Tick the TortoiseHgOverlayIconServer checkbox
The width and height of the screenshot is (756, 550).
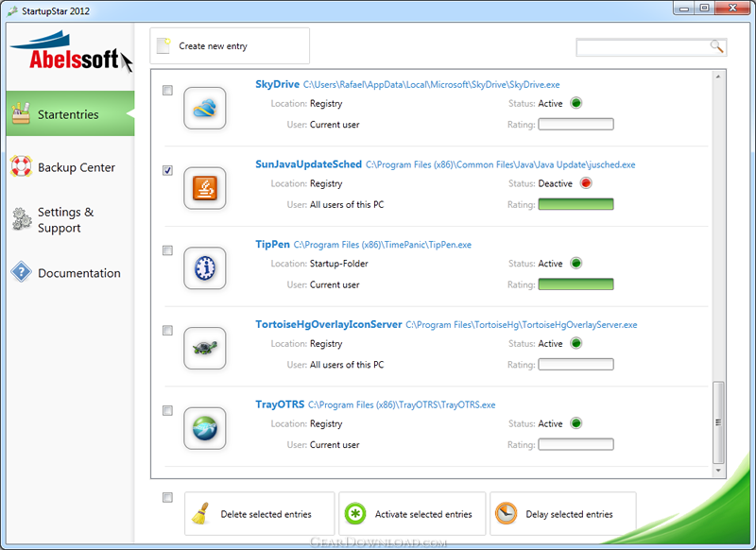point(167,330)
